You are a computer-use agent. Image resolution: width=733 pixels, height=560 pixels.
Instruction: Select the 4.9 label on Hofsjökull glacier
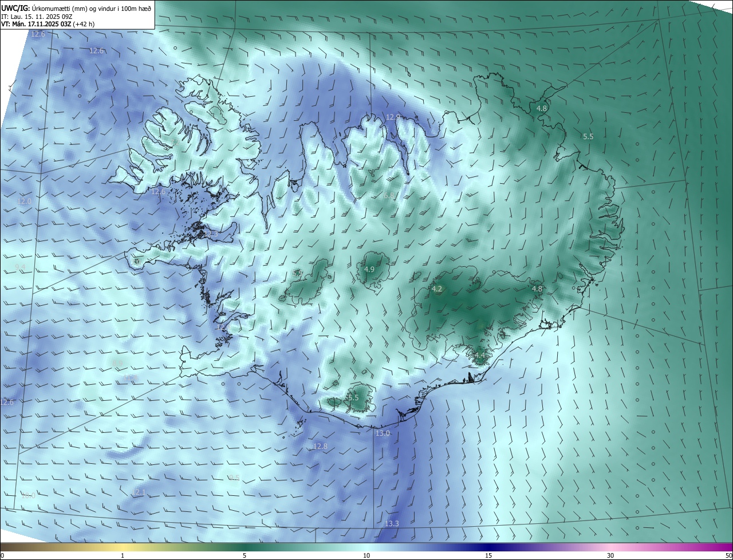369,269
